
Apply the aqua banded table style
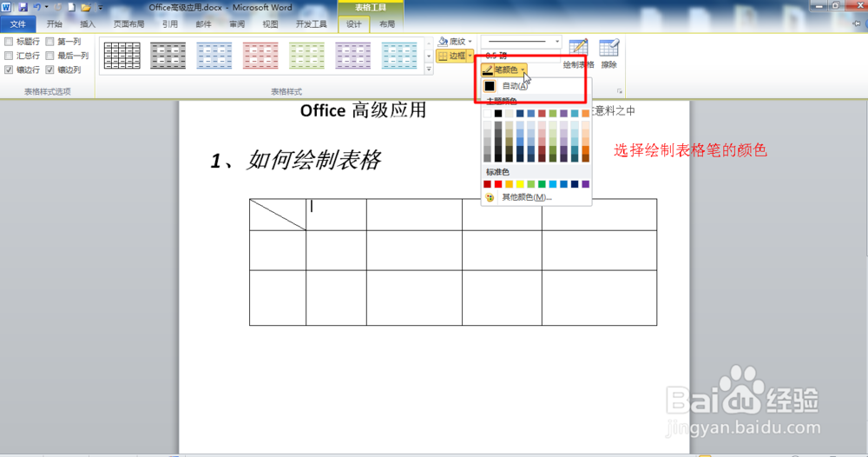(399, 56)
